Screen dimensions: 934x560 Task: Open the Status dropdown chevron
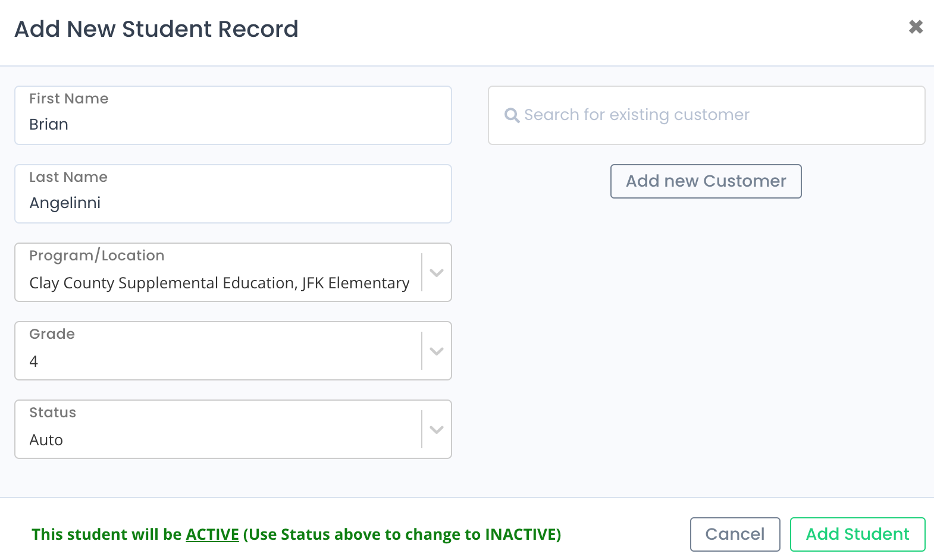437,430
